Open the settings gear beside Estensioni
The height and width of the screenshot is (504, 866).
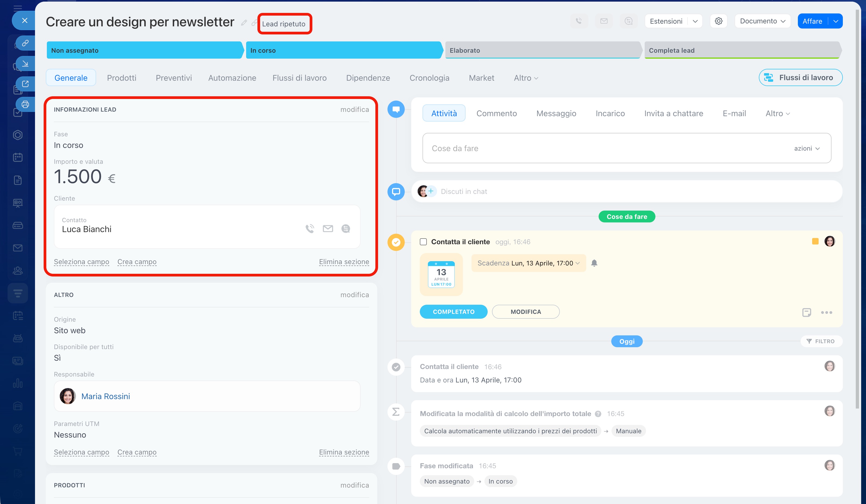coord(718,21)
